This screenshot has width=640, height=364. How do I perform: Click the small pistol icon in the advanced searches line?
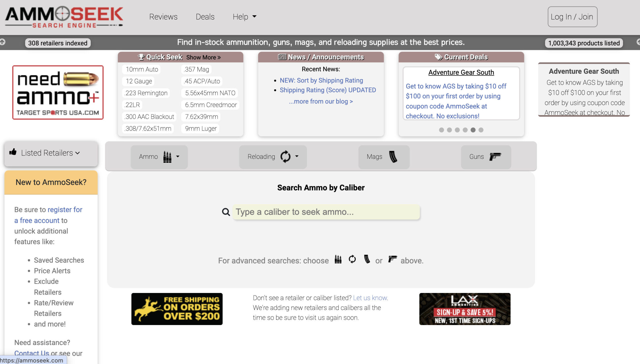(x=392, y=259)
